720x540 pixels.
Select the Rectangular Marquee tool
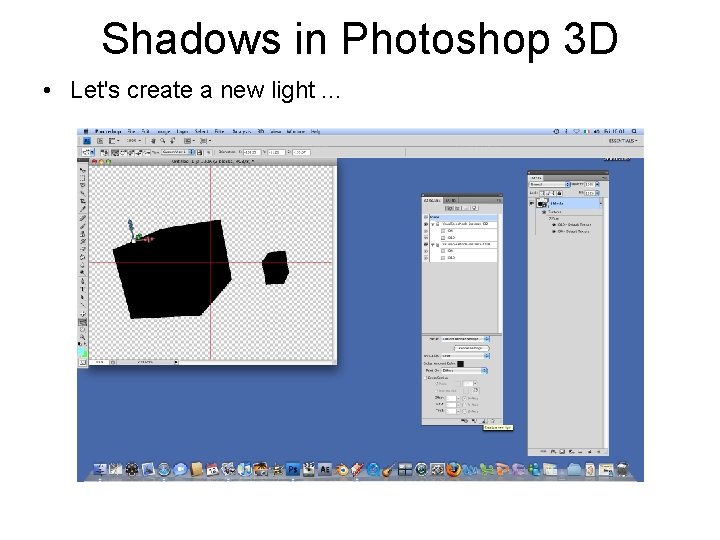[83, 178]
